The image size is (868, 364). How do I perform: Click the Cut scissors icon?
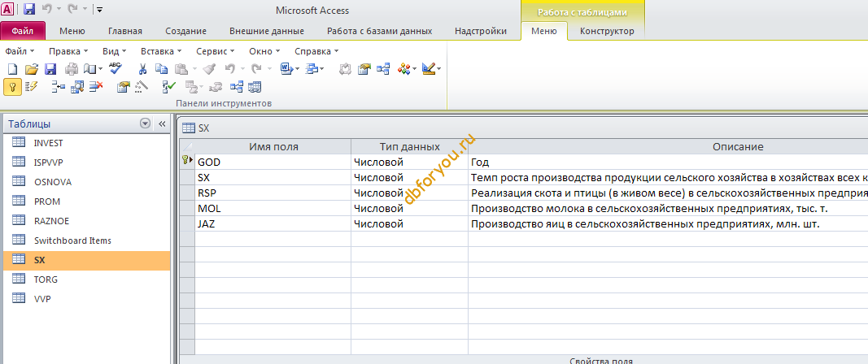[142, 69]
